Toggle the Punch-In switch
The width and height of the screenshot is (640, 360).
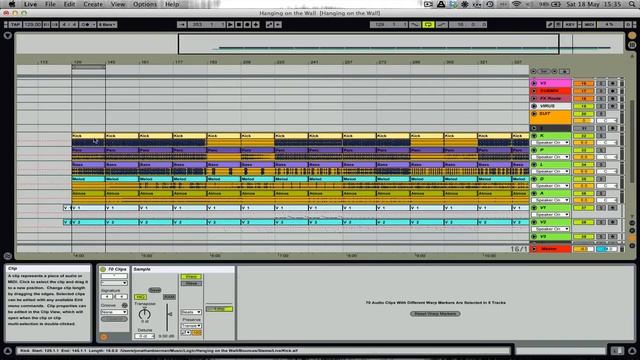pyautogui.click(x=415, y=24)
